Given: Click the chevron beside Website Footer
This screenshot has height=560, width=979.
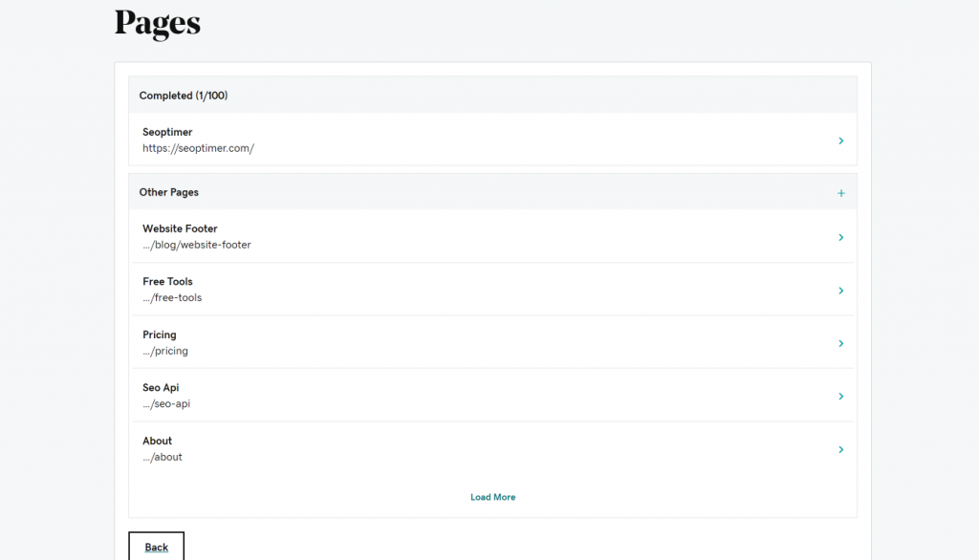Looking at the screenshot, I should 840,237.
